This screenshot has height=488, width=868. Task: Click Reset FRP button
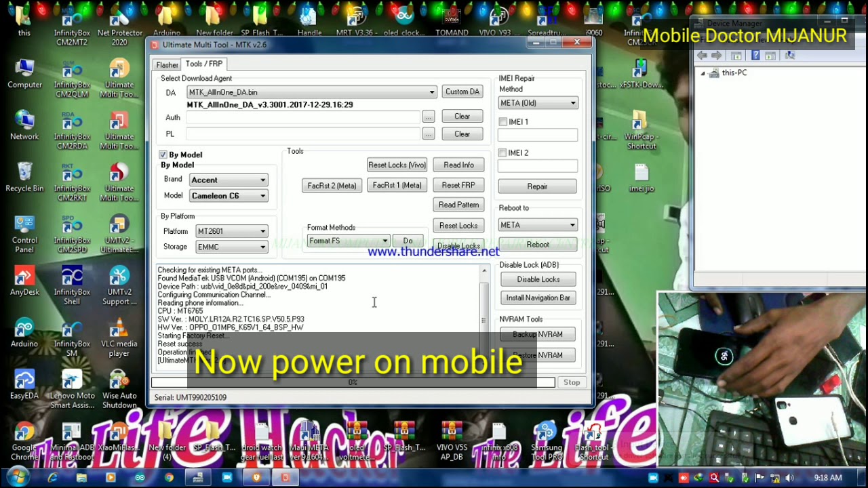[458, 185]
